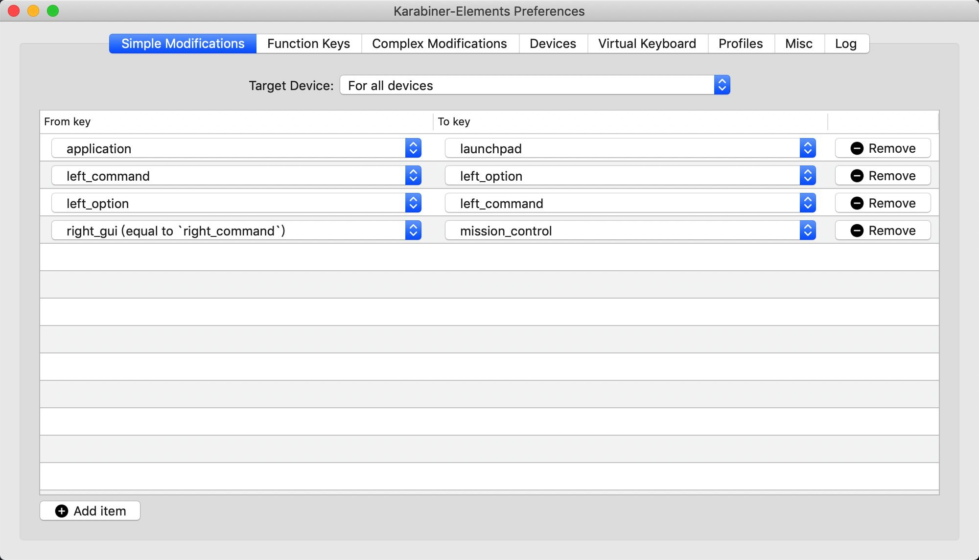Screen dimensions: 979x560
Task: Click the plus icon on Add item
Action: pyautogui.click(x=62, y=511)
